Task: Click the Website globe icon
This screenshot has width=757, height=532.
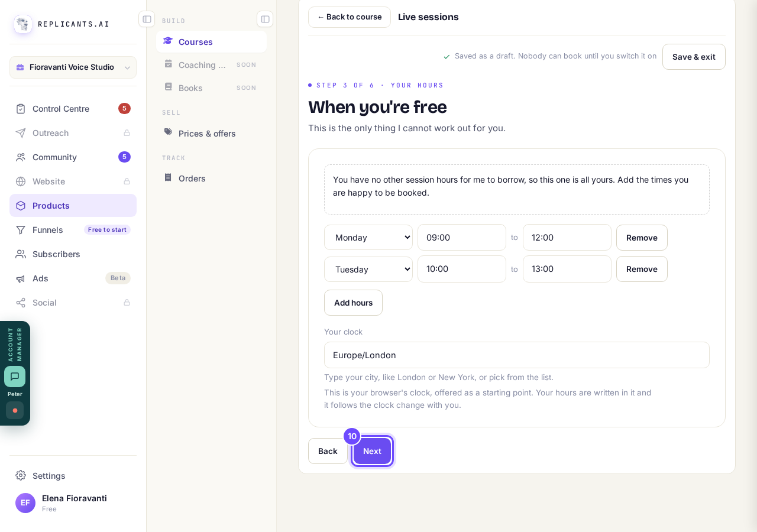Action: point(21,181)
